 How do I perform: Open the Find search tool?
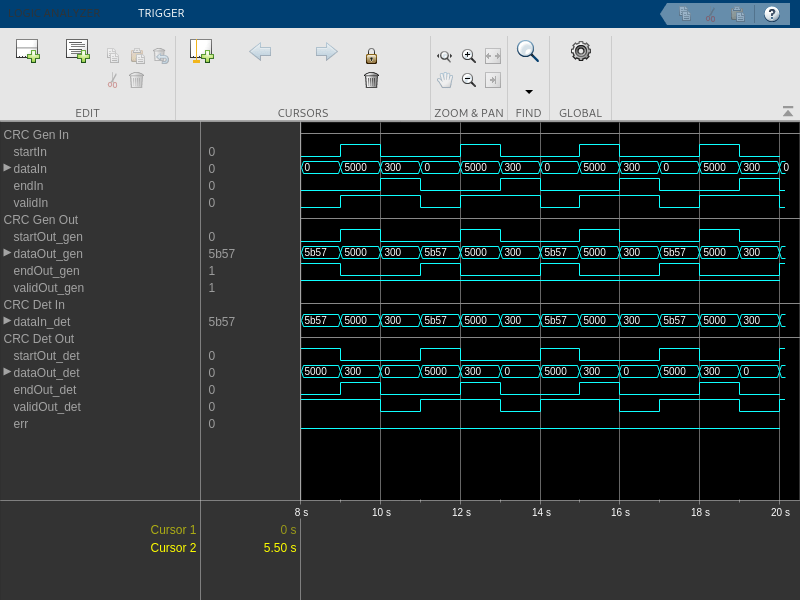point(527,51)
